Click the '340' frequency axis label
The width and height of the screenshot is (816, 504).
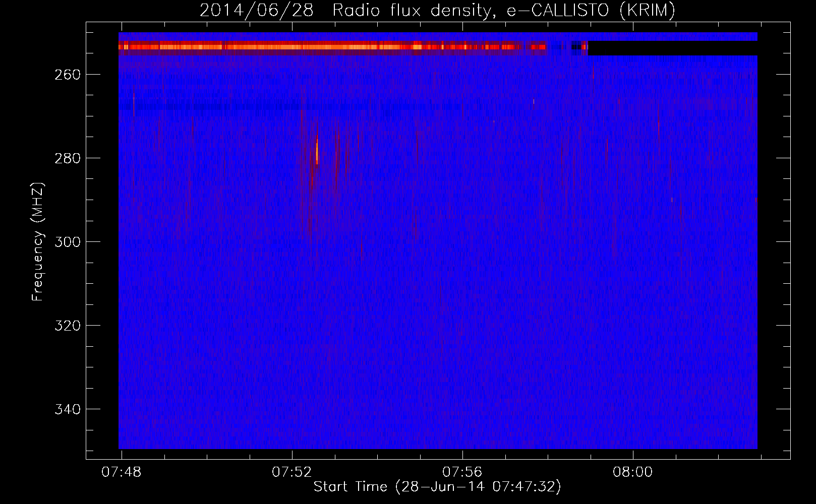pyautogui.click(x=68, y=409)
